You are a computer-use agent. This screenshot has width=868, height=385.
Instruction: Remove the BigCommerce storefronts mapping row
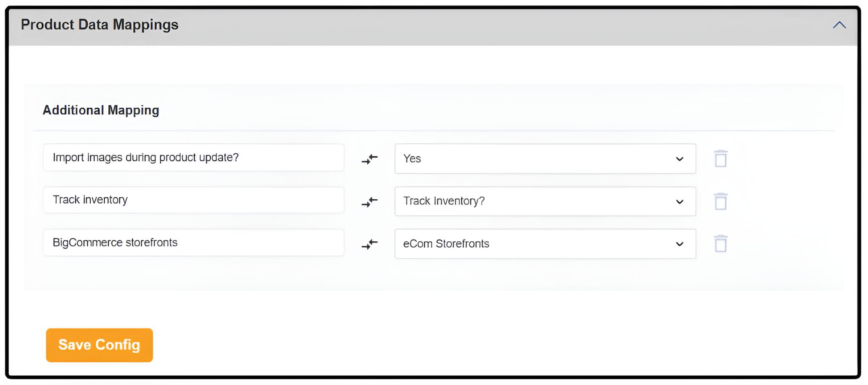pyautogui.click(x=721, y=244)
